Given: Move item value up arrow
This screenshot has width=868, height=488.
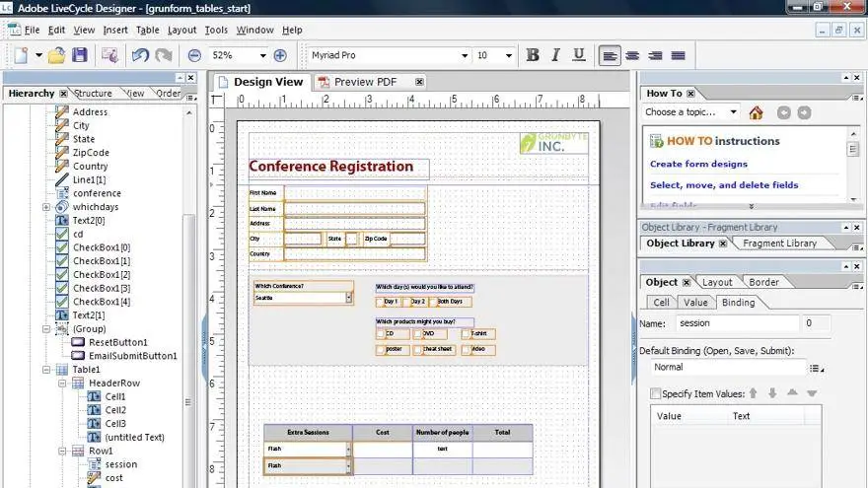Looking at the screenshot, I should tap(753, 393).
